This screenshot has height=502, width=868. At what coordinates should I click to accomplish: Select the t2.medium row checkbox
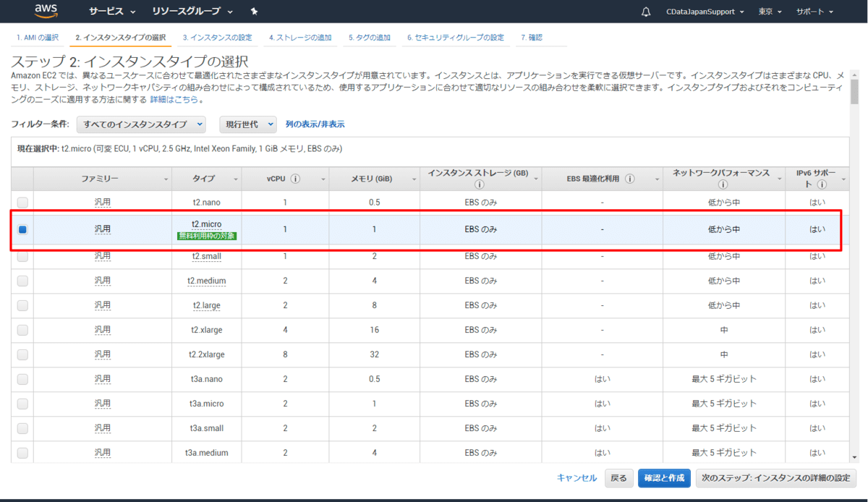(x=22, y=281)
